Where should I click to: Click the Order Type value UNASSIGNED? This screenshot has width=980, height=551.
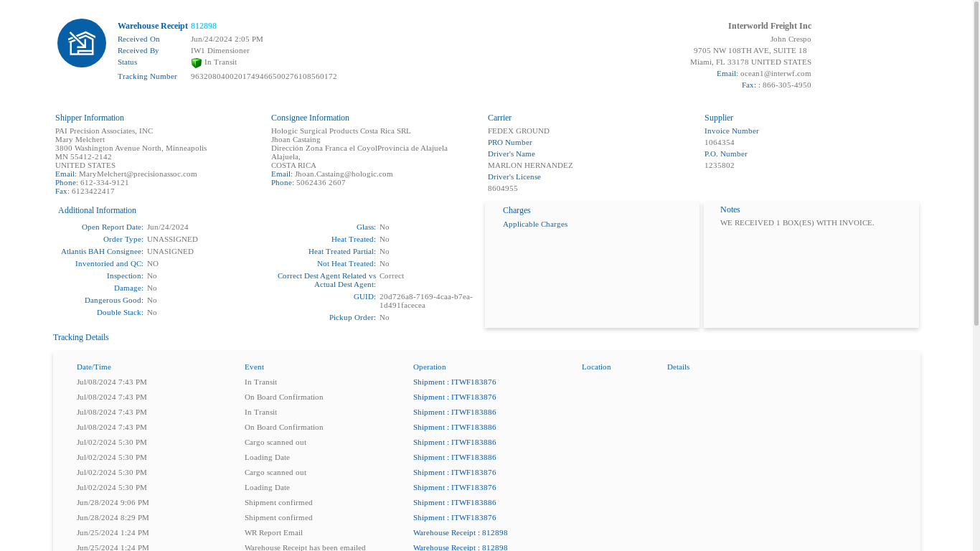[172, 239]
